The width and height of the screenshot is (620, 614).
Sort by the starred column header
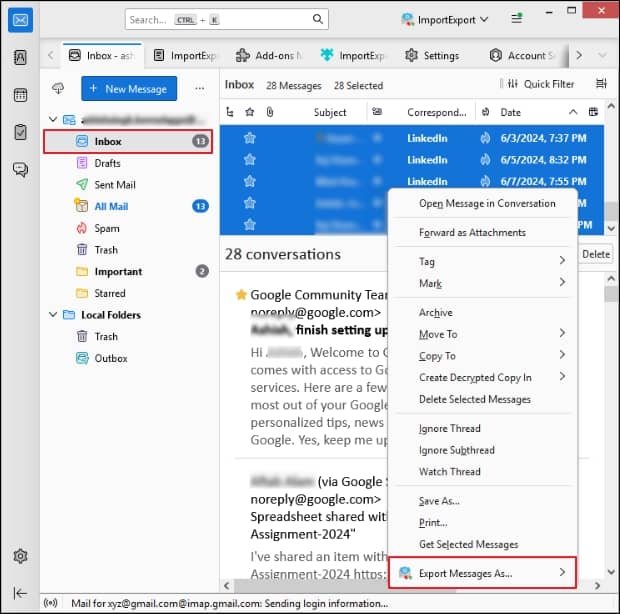point(250,112)
